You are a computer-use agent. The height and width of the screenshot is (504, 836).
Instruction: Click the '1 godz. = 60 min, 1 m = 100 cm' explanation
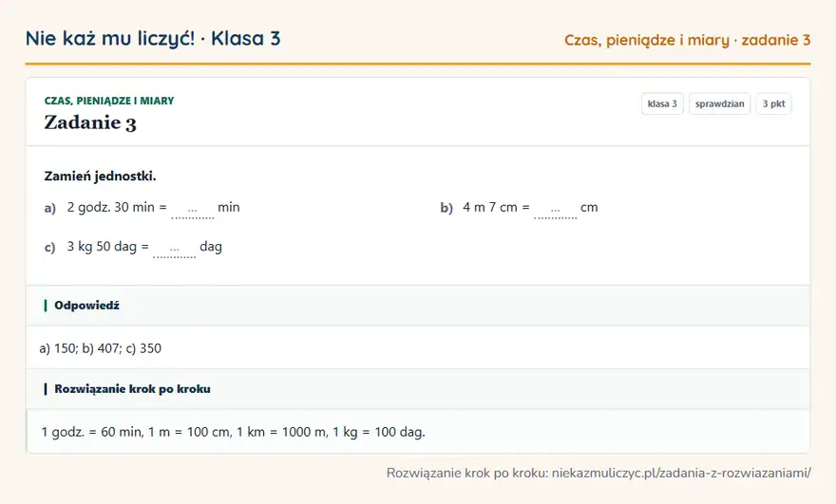pos(234,432)
